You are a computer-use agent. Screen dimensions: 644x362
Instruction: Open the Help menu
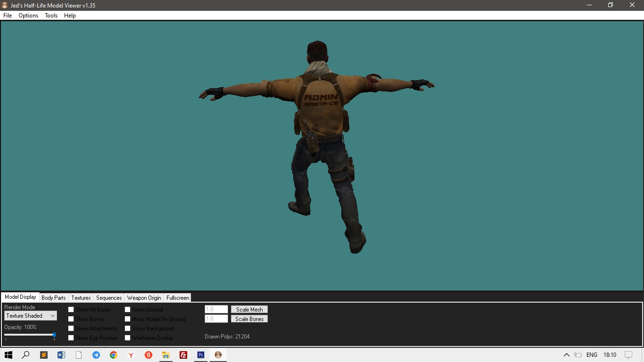70,16
